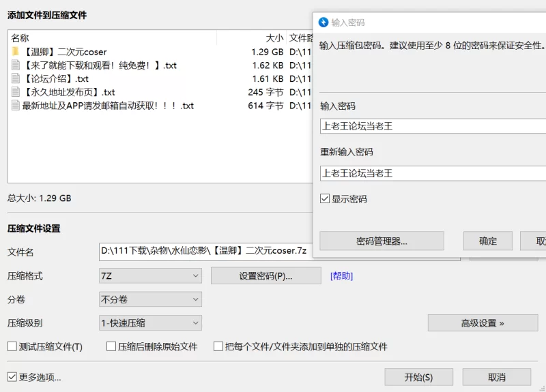Select the row 【论坛介绍】.txt
Image resolution: width=546 pixels, height=392 pixels.
(x=160, y=78)
